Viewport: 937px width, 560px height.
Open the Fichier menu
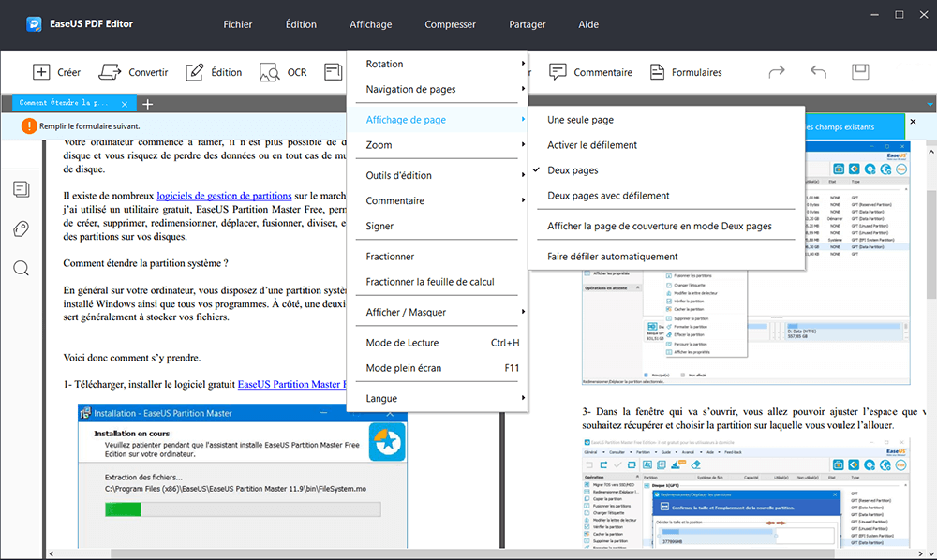click(238, 24)
